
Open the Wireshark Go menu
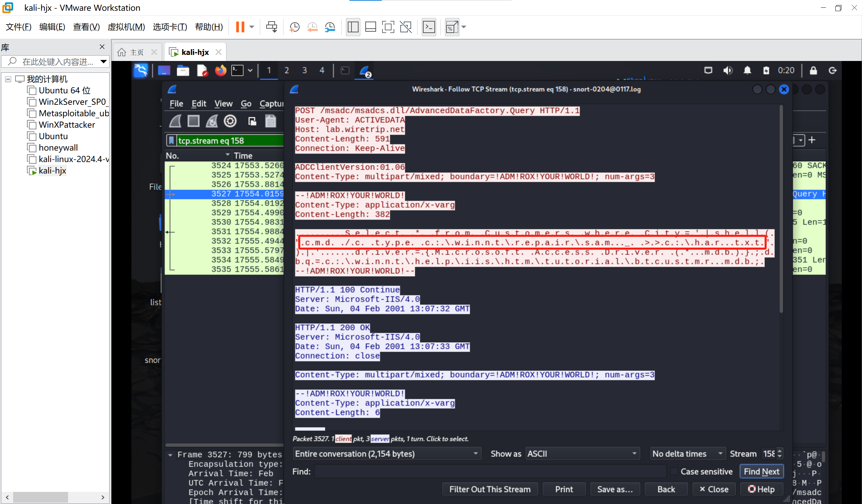pos(246,104)
